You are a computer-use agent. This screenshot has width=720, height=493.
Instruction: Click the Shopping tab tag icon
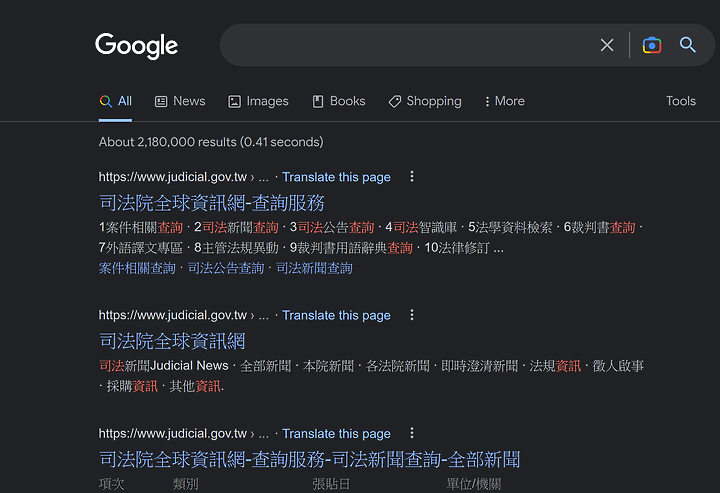395,101
